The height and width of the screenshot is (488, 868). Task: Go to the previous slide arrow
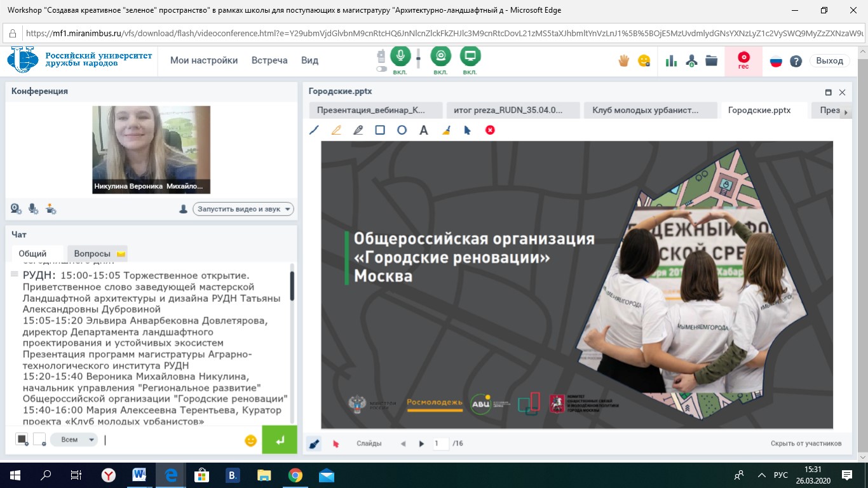(403, 444)
